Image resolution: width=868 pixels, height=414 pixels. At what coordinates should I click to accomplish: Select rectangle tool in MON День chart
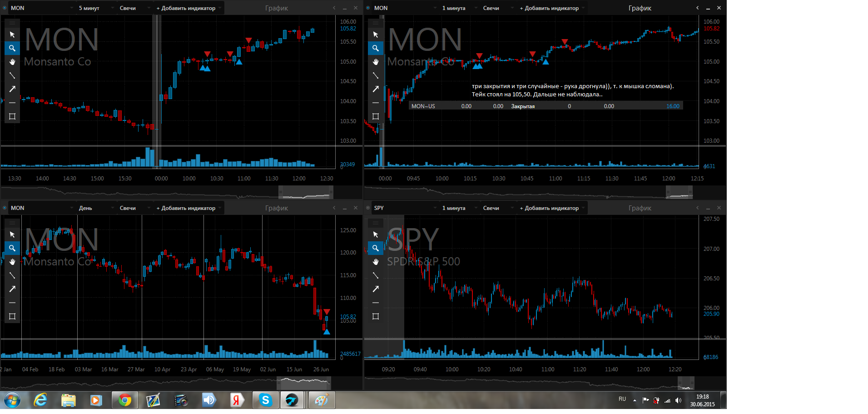click(x=12, y=316)
